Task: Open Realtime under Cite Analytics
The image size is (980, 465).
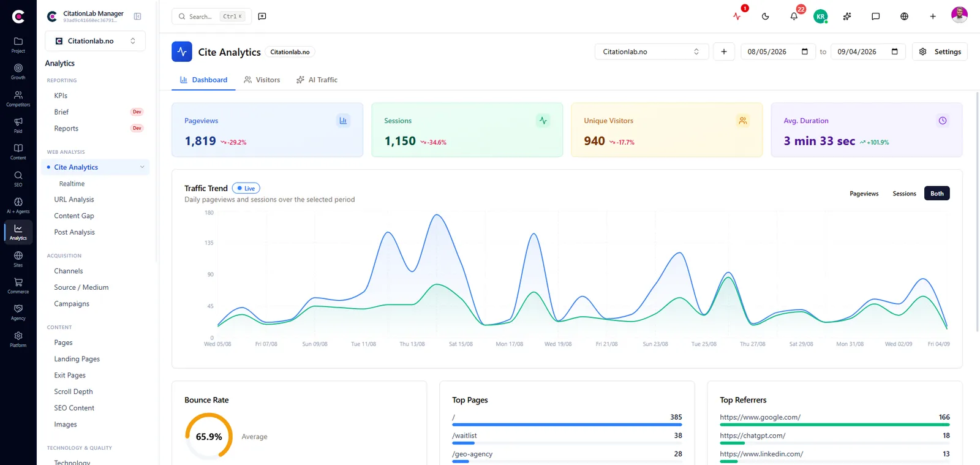Action: pos(72,184)
